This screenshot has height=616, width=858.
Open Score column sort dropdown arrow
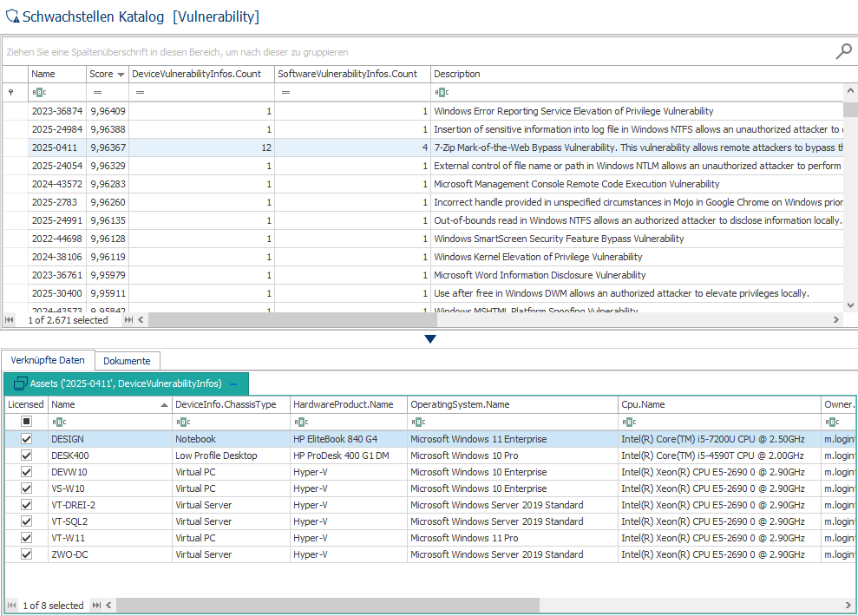click(121, 75)
